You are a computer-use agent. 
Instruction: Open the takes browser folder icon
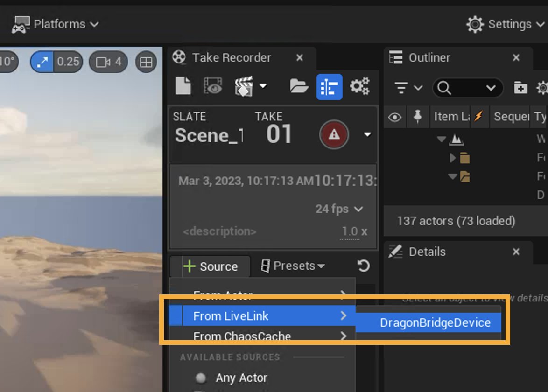point(299,86)
